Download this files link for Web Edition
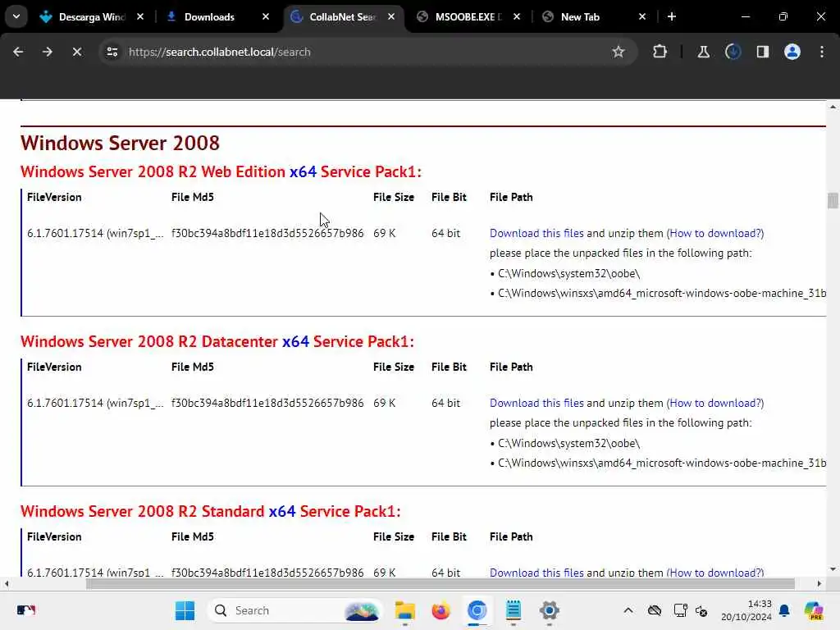 pyautogui.click(x=536, y=233)
